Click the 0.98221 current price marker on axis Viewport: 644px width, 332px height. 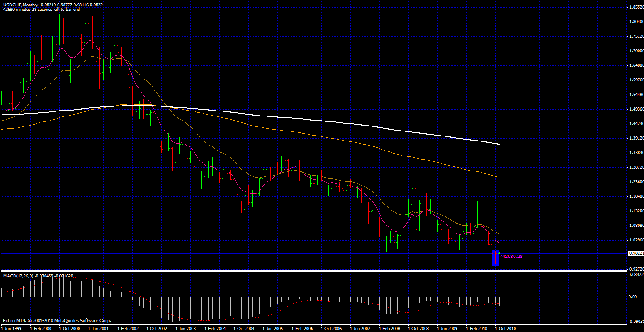(x=636, y=253)
